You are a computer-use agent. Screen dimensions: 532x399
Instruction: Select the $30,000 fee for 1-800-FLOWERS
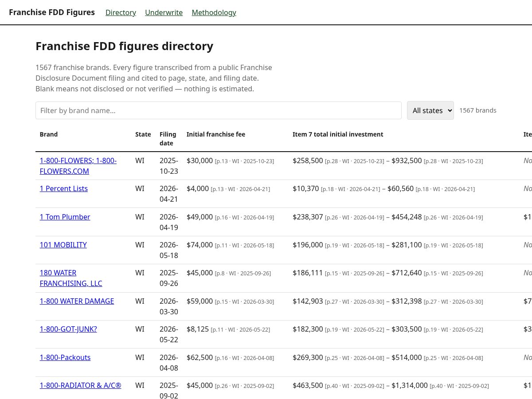(200, 160)
